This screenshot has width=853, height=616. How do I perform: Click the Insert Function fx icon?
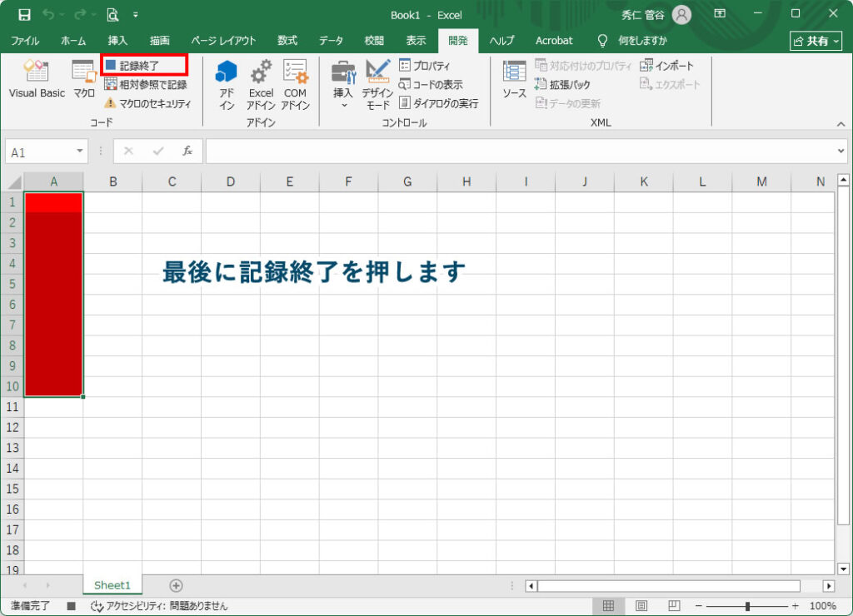[x=187, y=152]
